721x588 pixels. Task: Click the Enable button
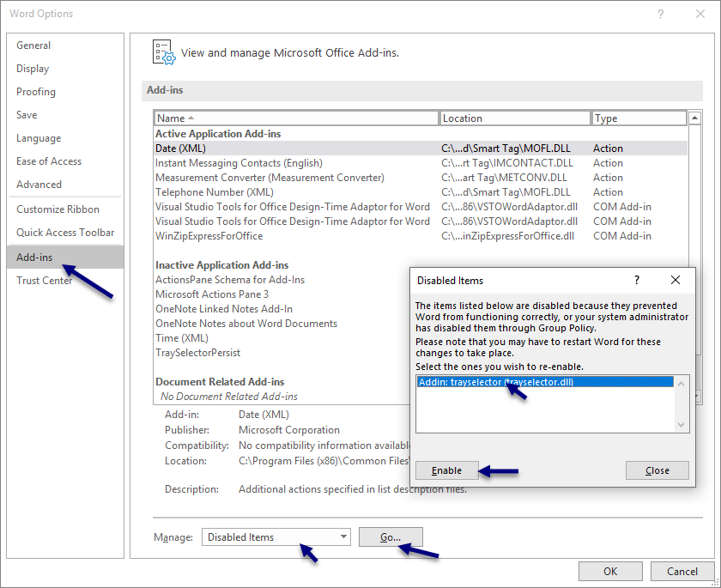point(446,470)
